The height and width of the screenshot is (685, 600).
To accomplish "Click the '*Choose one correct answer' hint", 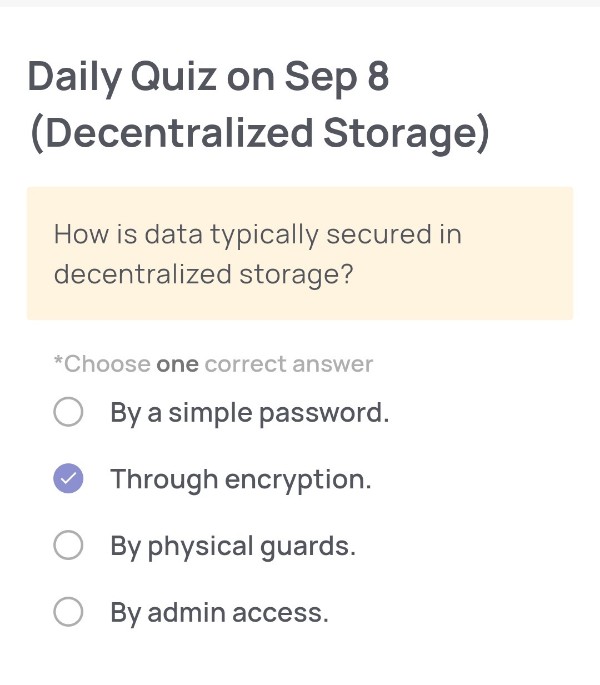I will pos(213,364).
